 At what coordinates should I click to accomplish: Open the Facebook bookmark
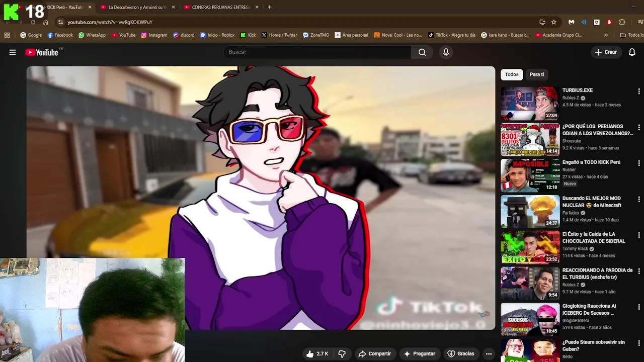click(60, 35)
